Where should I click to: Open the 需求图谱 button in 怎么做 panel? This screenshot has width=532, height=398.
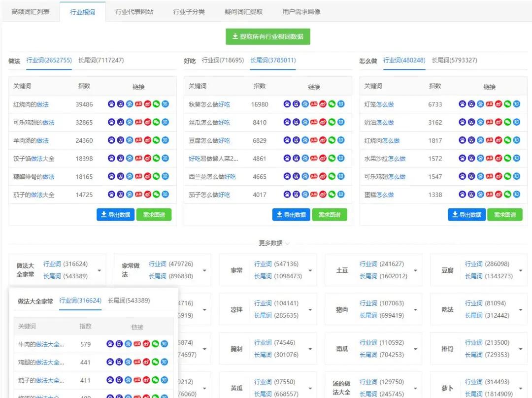(x=505, y=214)
